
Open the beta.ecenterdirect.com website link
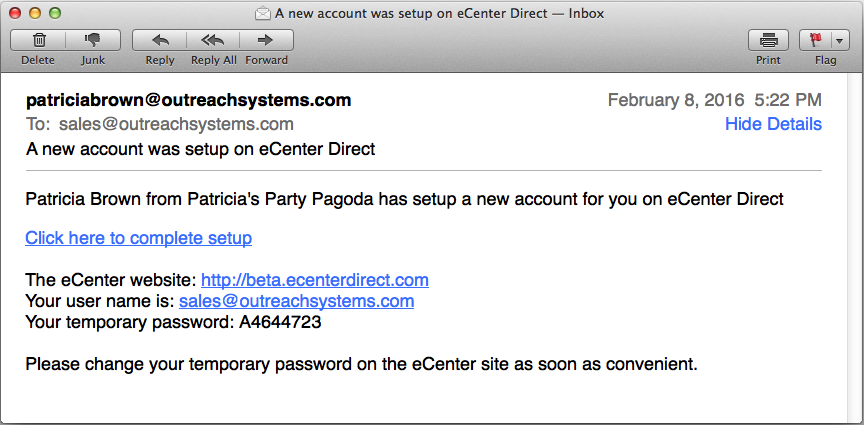pos(315,280)
